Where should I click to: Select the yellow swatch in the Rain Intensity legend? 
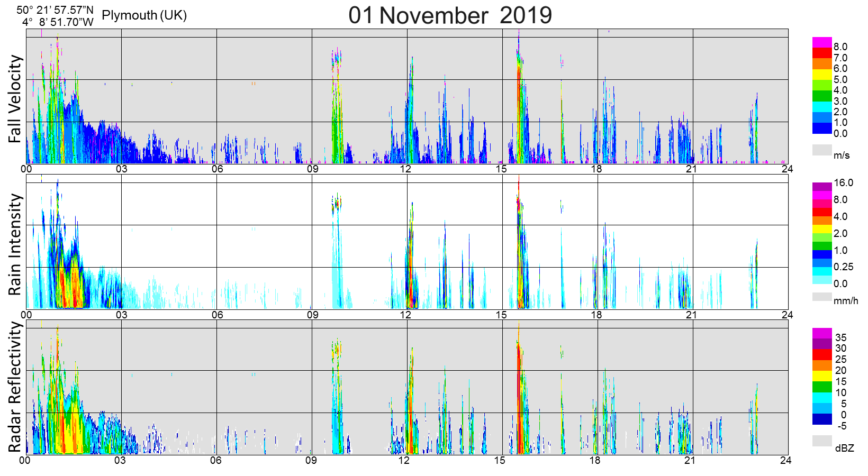tap(822, 229)
